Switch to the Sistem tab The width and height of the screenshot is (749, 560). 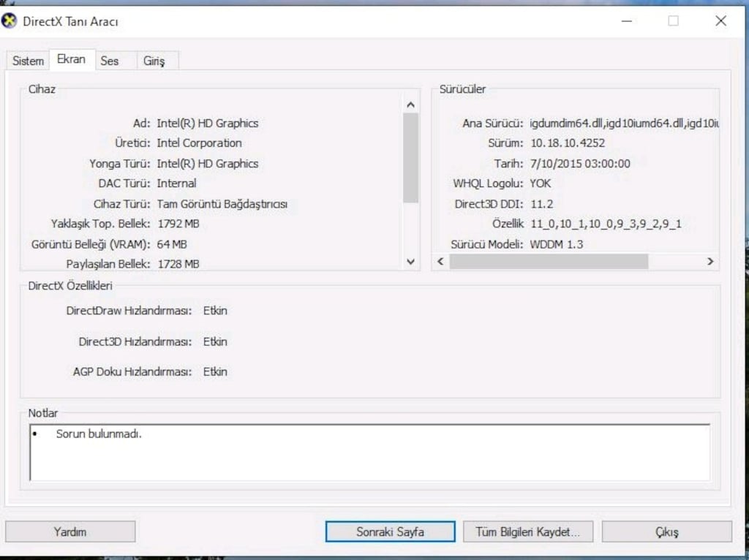pyautogui.click(x=28, y=61)
